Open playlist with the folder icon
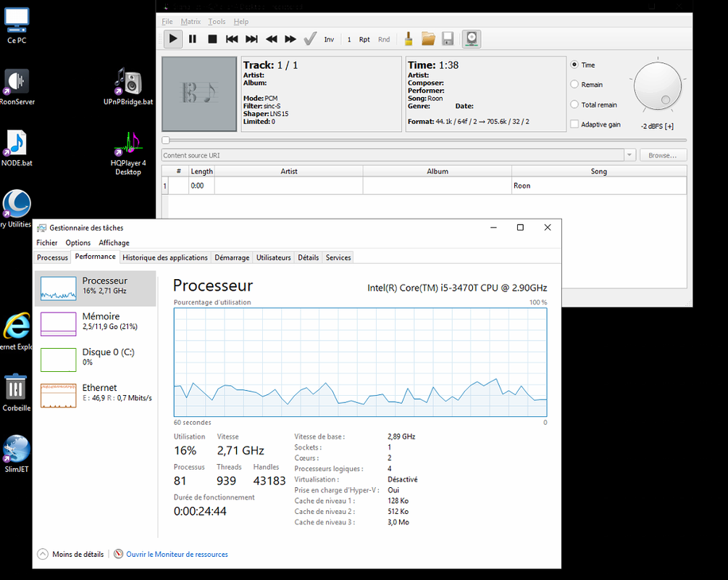The image size is (728, 580). click(x=428, y=39)
